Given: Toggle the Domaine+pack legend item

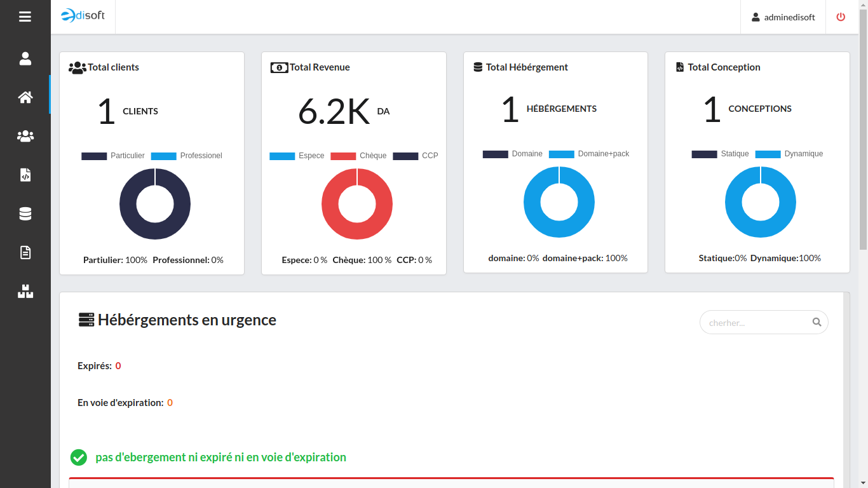Looking at the screenshot, I should click(x=589, y=154).
